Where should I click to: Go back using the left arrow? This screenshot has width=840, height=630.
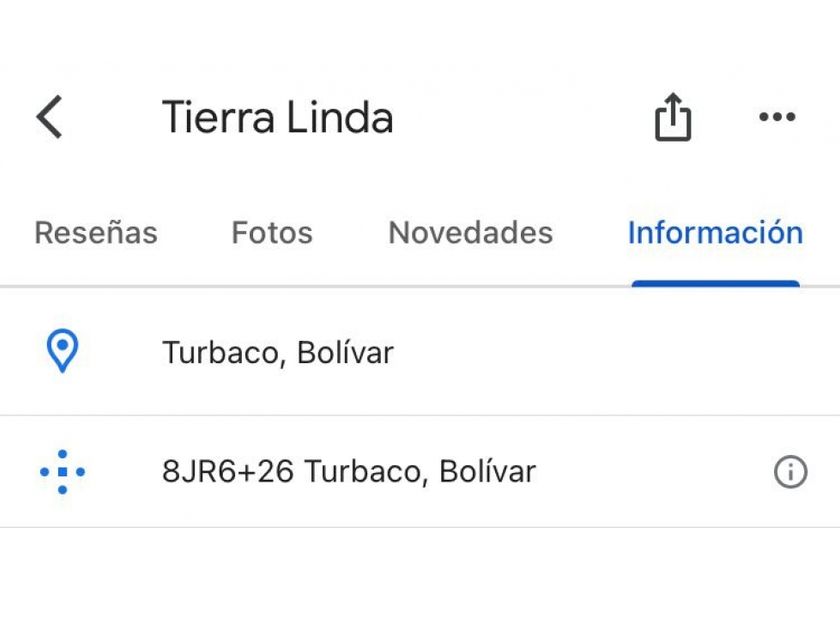pos(49,117)
